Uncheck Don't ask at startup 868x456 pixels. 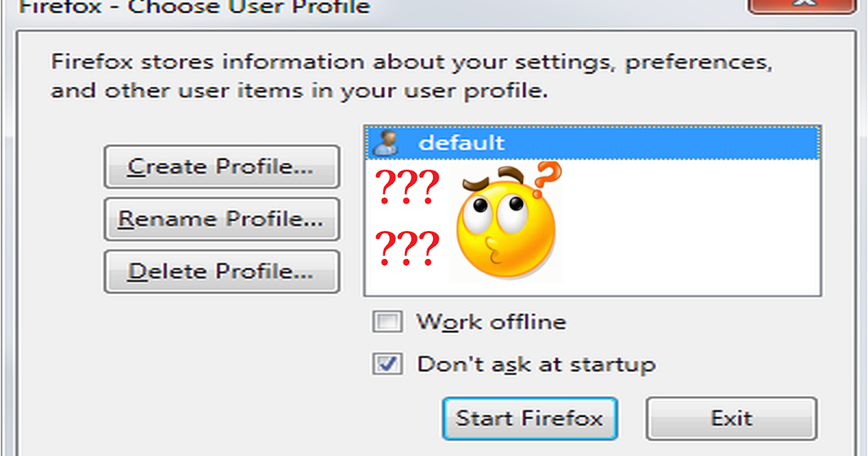click(x=388, y=364)
